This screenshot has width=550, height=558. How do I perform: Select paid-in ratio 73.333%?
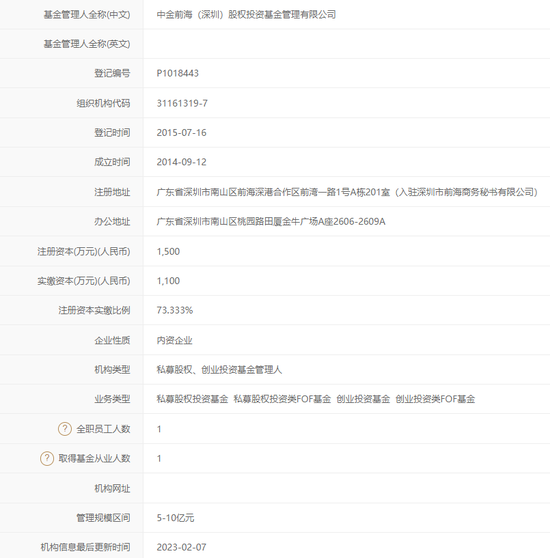point(175,310)
